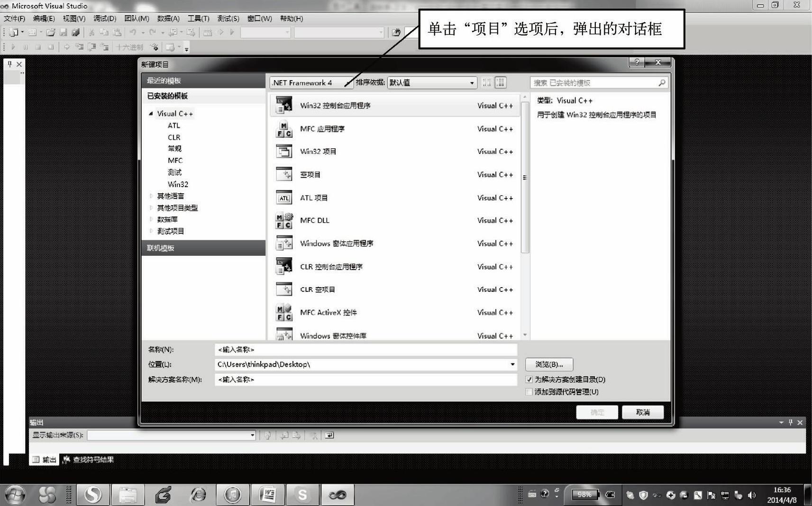
Task: Toggle auto-hide pin on the Output panel
Action: (x=790, y=422)
